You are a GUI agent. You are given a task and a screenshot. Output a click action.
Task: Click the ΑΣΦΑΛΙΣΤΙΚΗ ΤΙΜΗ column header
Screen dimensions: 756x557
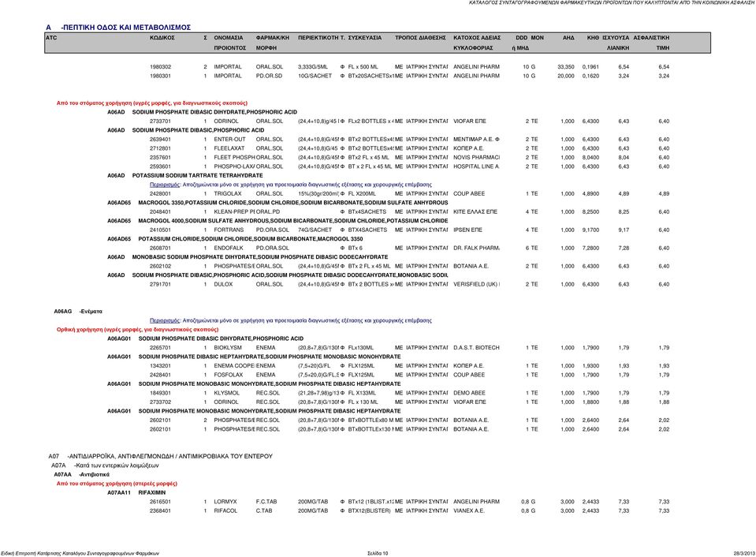click(651, 43)
